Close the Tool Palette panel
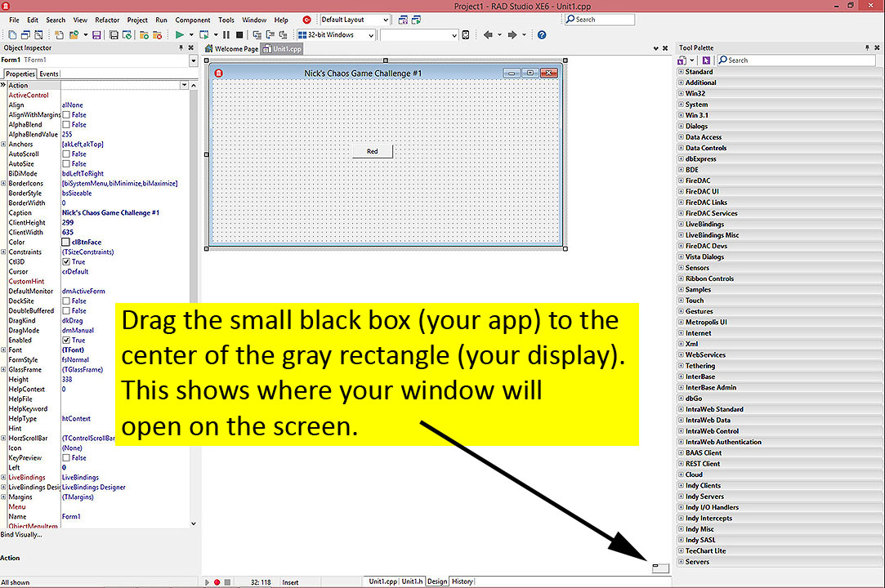This screenshot has width=885, height=588. point(877,48)
